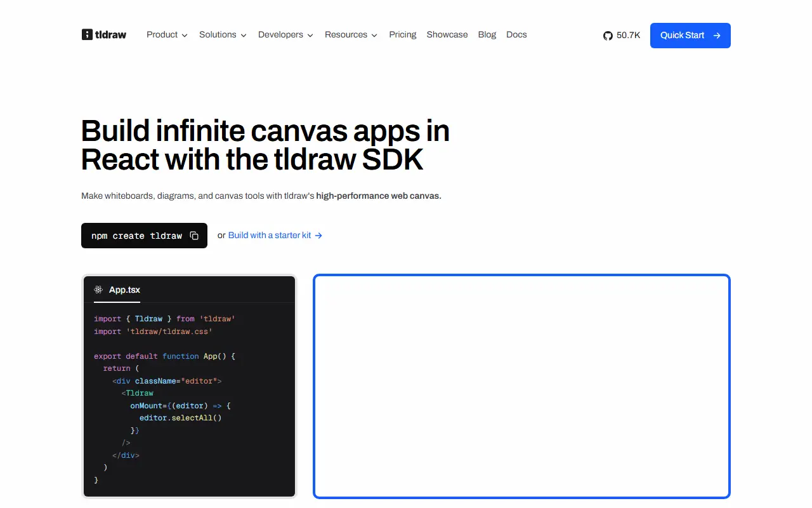
Task: Click the npm create tldraw command text
Action: [136, 236]
